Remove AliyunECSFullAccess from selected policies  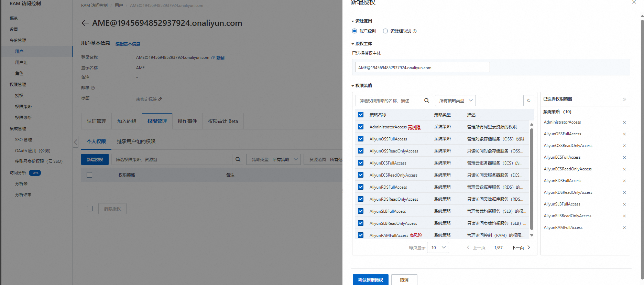pyautogui.click(x=624, y=158)
